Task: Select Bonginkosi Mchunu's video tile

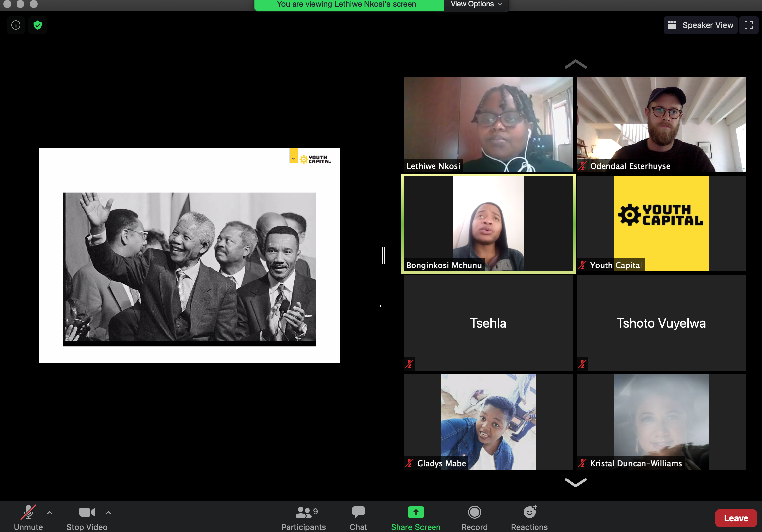Action: tap(488, 223)
